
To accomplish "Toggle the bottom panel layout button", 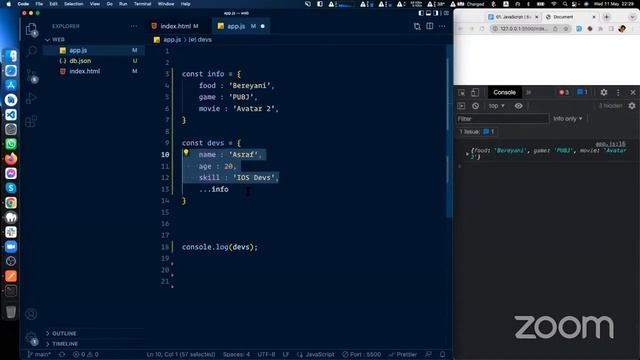I will (x=428, y=13).
